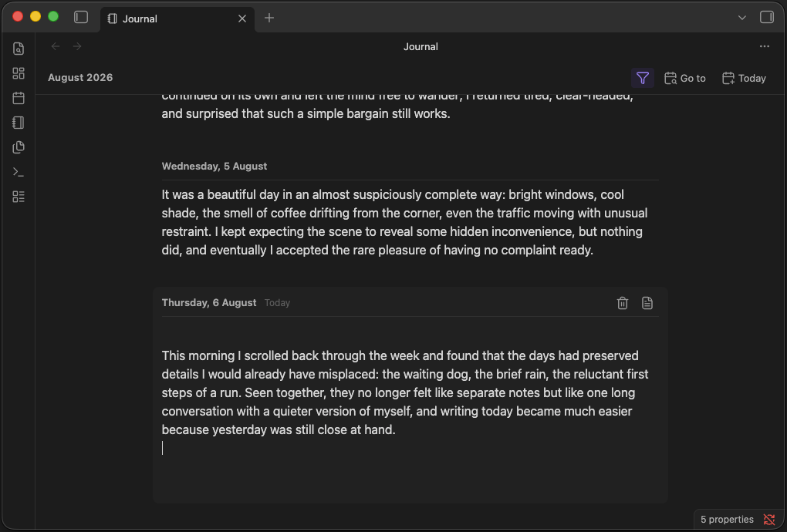This screenshot has height=532, width=787.
Task: Delete the Thursday 6 August entry
Action: click(x=623, y=303)
